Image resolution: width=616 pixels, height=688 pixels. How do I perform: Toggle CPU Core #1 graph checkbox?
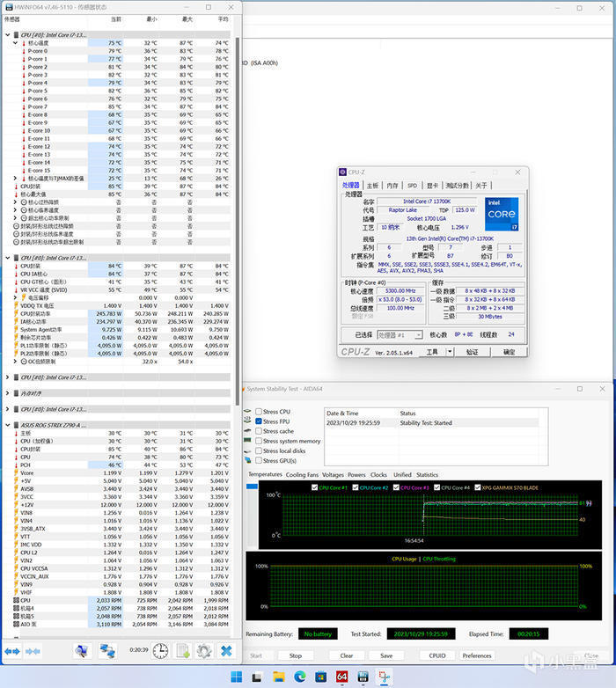(x=316, y=487)
